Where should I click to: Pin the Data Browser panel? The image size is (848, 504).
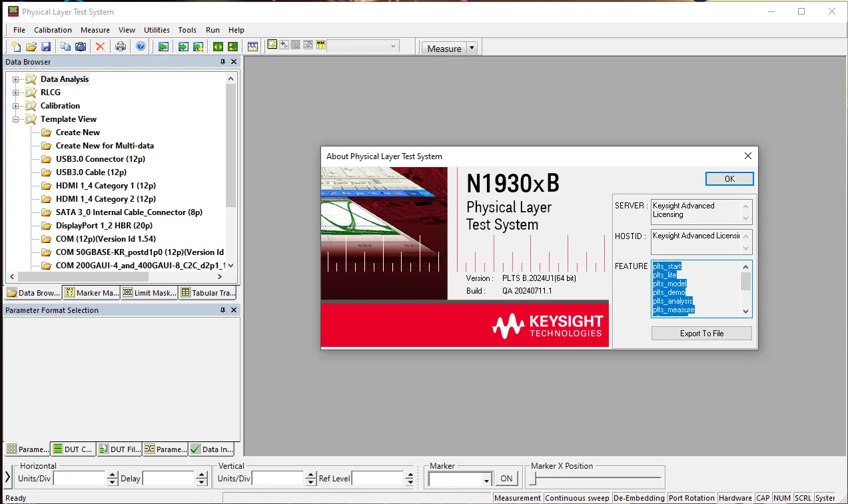pyautogui.click(x=222, y=62)
